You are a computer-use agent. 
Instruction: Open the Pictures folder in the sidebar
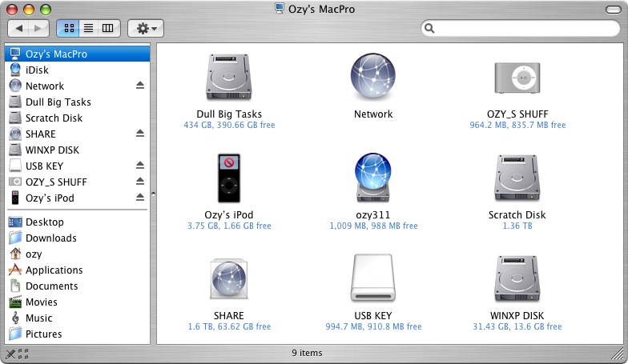pyautogui.click(x=78, y=334)
